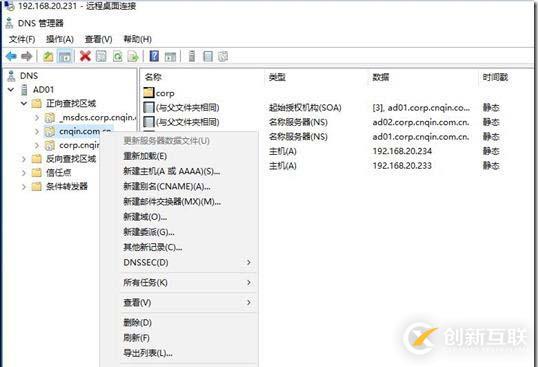Screen dimensions: 538x367
Task: Click the ad02 NS record icon
Action: [149, 122]
